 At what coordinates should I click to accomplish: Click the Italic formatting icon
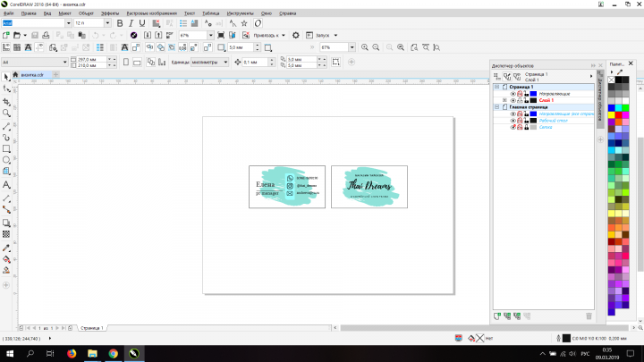[131, 23]
